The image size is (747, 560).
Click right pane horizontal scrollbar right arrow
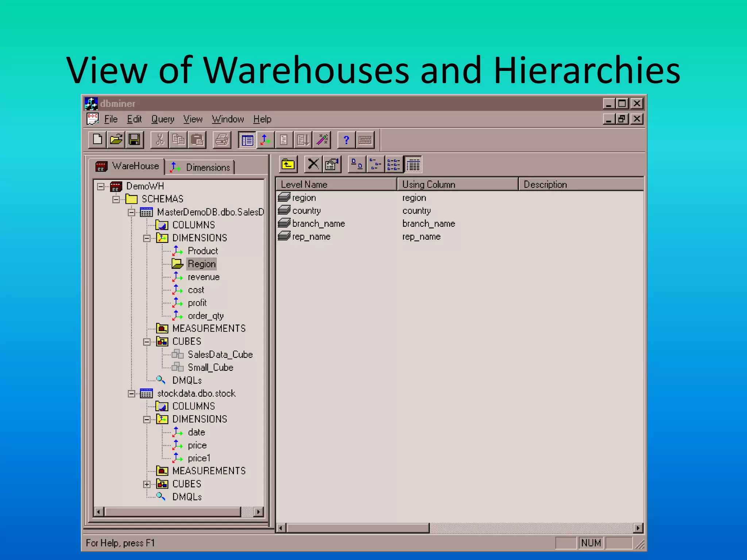tap(638, 528)
